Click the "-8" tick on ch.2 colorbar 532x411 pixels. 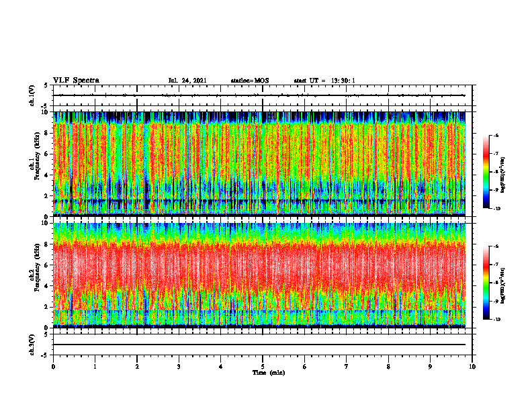point(496,283)
